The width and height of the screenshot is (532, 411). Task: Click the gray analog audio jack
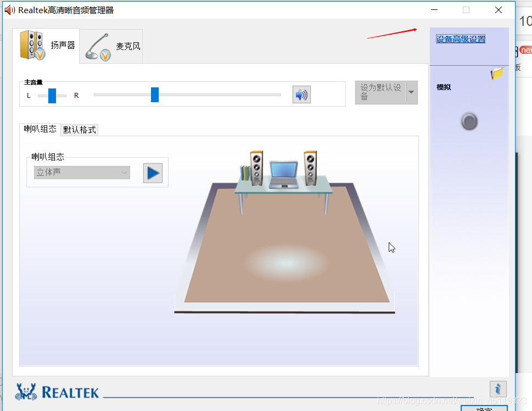point(469,121)
